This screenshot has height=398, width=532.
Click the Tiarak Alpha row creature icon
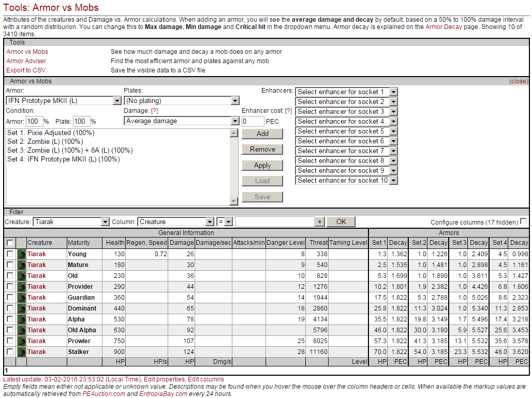[21, 319]
